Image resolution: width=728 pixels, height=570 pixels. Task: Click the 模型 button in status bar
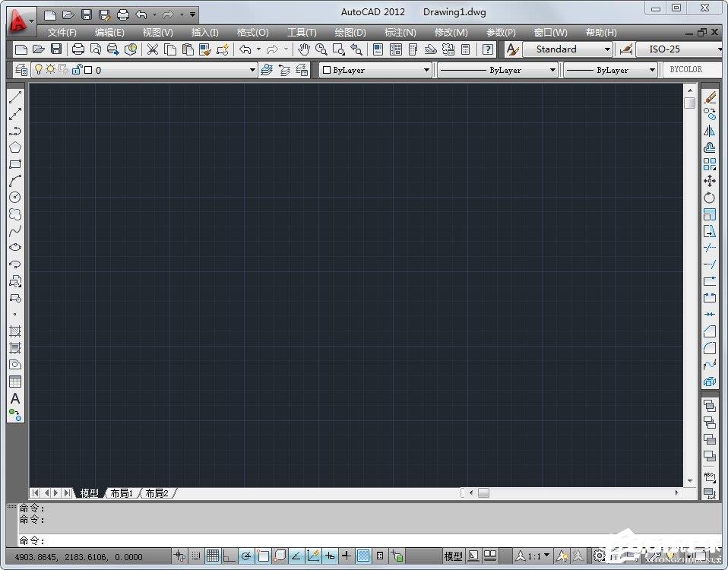[x=453, y=556]
